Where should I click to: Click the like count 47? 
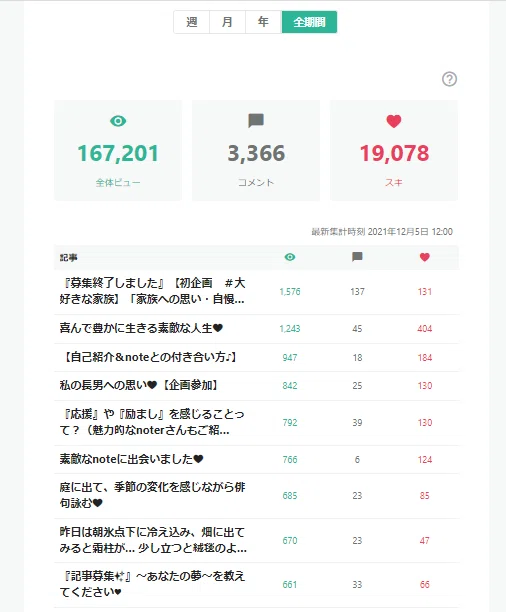425,541
